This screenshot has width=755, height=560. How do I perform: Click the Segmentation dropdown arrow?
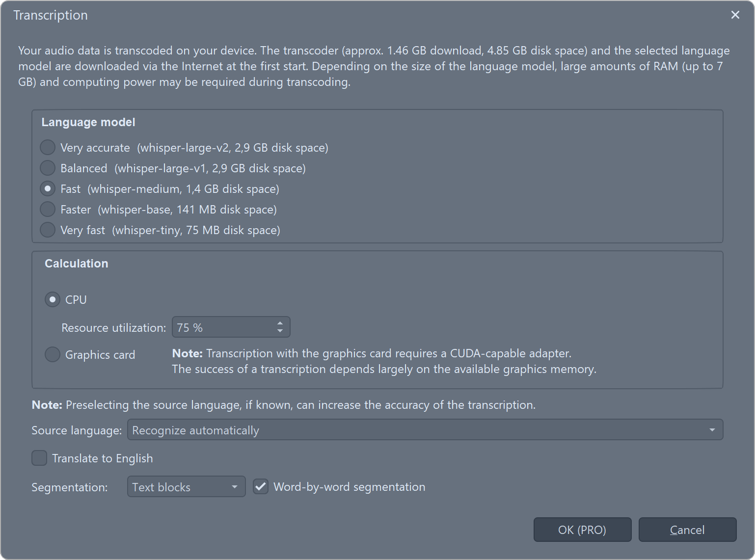(x=235, y=487)
